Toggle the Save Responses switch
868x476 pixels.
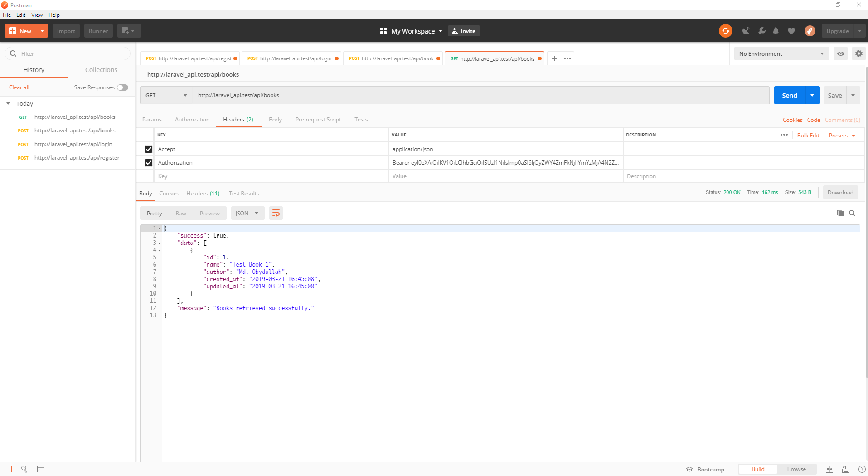pyautogui.click(x=122, y=87)
